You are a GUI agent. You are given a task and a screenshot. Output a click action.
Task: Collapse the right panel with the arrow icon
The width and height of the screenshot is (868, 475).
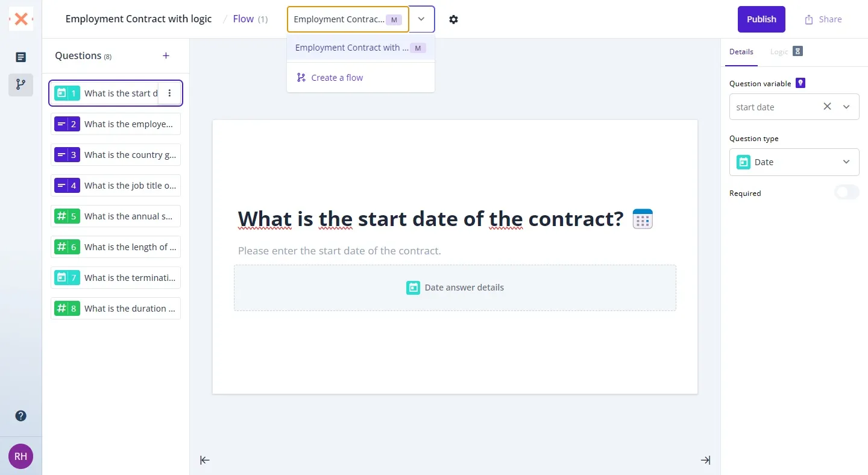click(705, 460)
